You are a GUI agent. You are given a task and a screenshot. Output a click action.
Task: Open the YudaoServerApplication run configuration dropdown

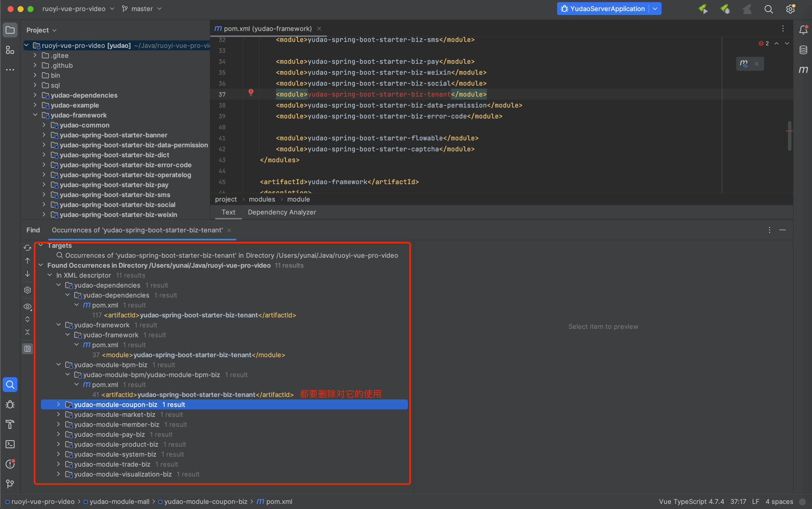(655, 9)
